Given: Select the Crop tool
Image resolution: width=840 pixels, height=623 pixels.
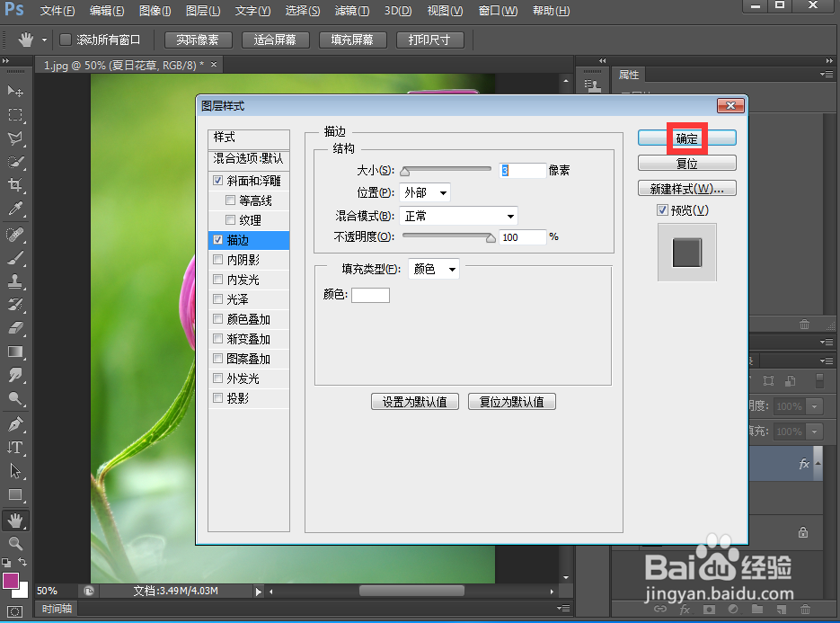Looking at the screenshot, I should coord(13,185).
